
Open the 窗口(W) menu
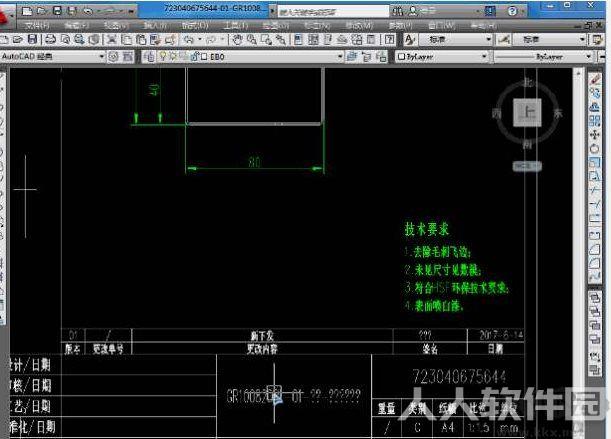coord(441,26)
